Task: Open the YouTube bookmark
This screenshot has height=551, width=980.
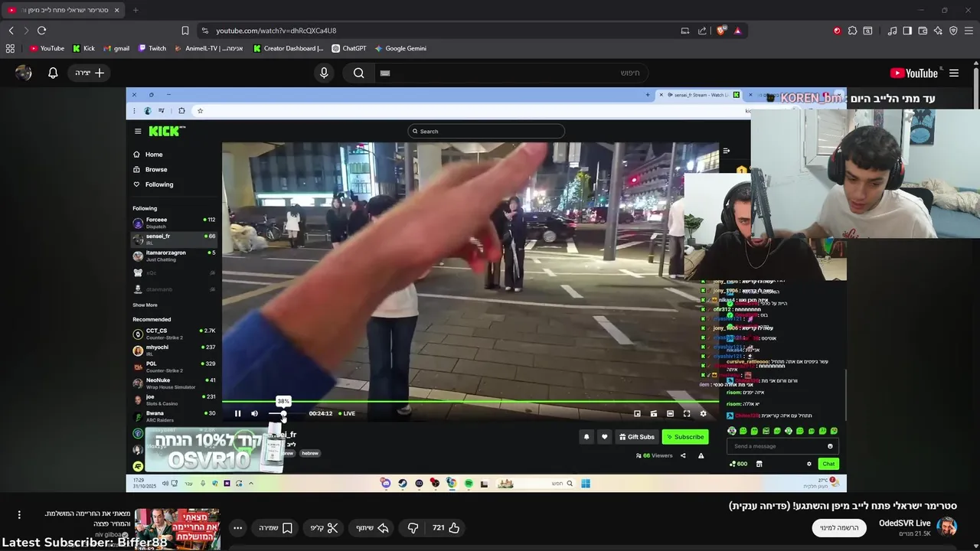Action: [47, 48]
